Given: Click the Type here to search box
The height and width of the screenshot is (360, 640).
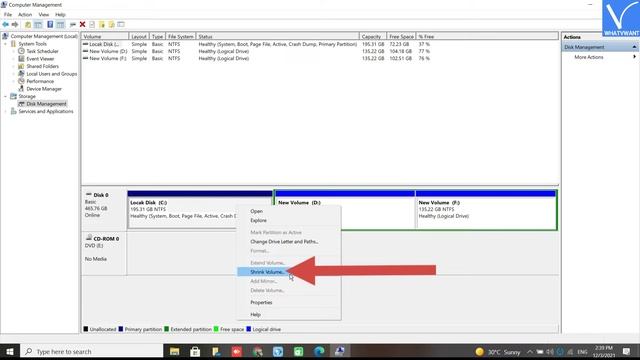Looking at the screenshot, I should [92, 351].
